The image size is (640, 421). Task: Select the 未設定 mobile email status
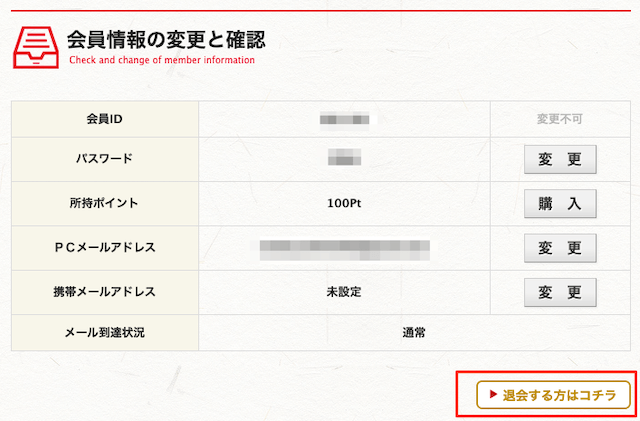344,292
